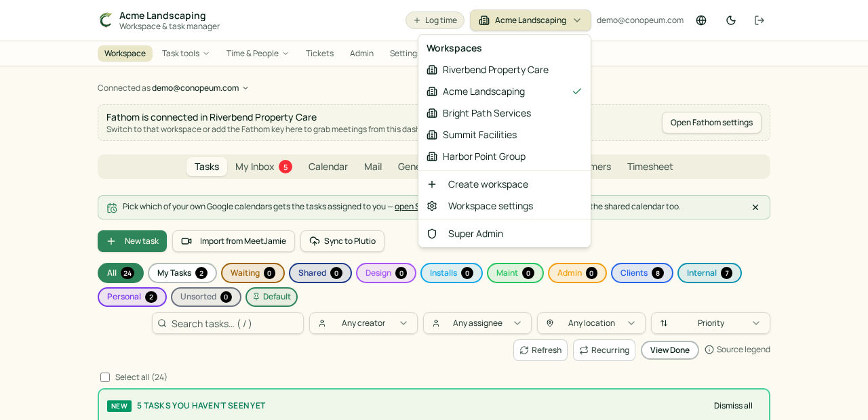The width and height of the screenshot is (868, 420).
Task: Filter by Design chip
Action: (x=386, y=273)
